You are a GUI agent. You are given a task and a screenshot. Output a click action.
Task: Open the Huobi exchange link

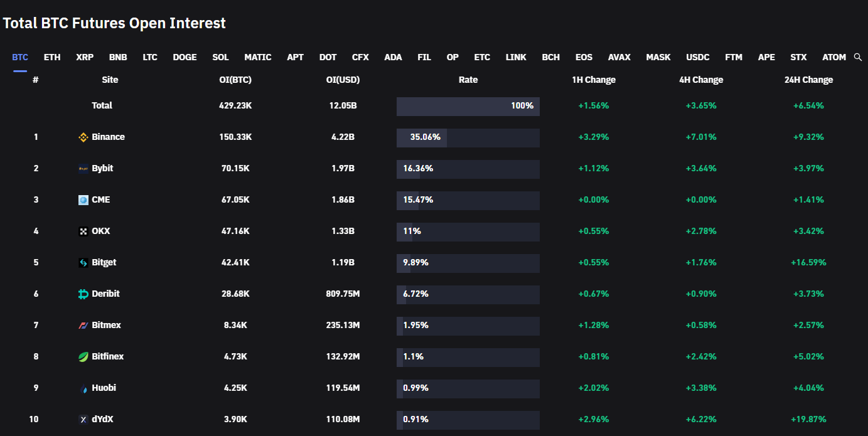[104, 388]
